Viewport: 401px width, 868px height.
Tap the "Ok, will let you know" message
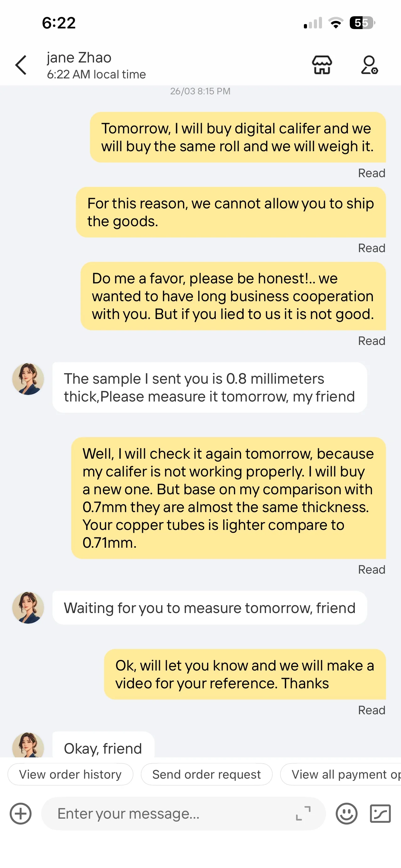click(x=245, y=674)
